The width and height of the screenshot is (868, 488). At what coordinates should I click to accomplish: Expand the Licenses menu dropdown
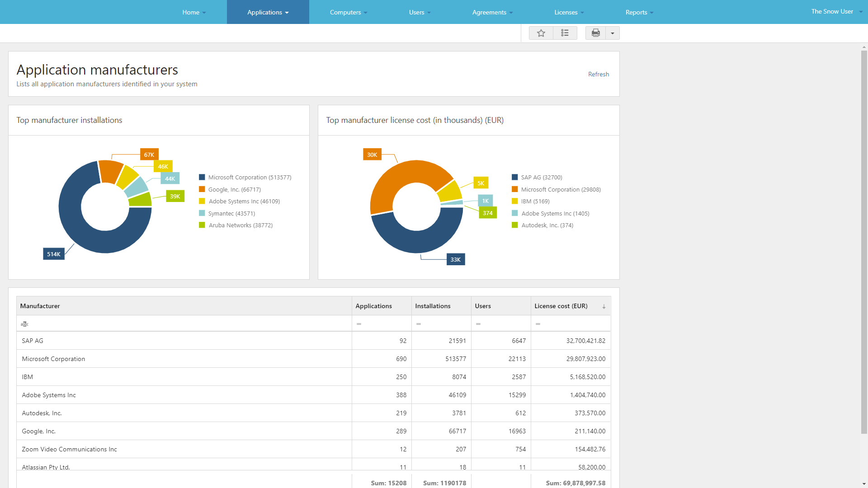[x=569, y=12]
